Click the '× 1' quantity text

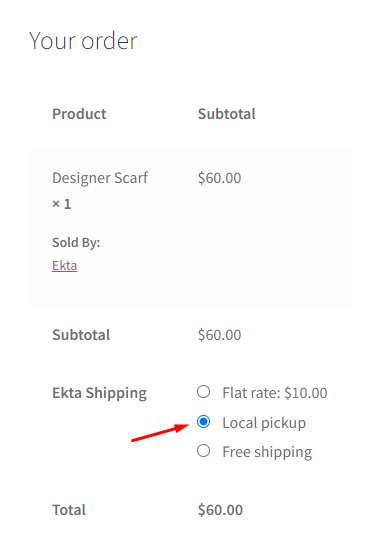click(x=62, y=204)
